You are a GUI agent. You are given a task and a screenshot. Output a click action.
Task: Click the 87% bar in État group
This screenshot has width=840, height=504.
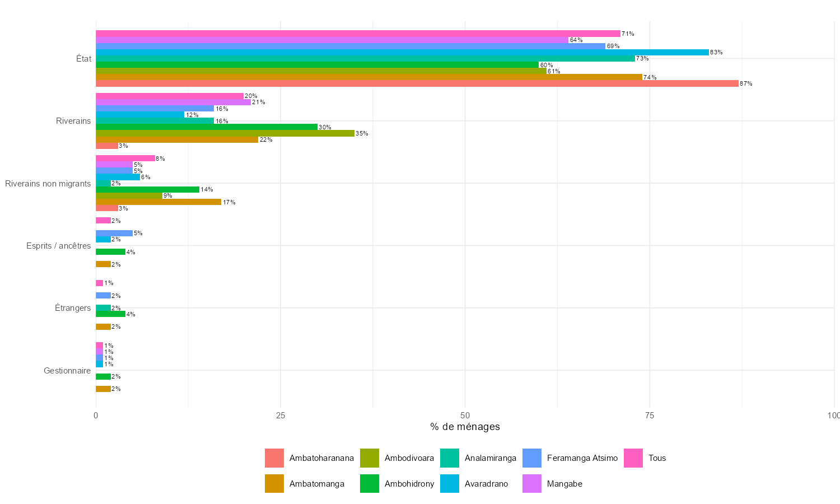point(417,83)
